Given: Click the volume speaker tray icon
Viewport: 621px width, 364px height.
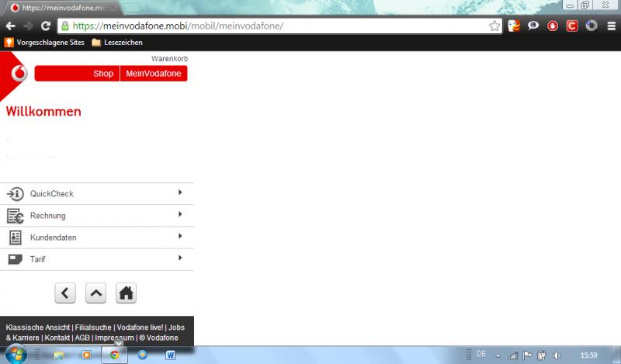Looking at the screenshot, I should tap(557, 355).
